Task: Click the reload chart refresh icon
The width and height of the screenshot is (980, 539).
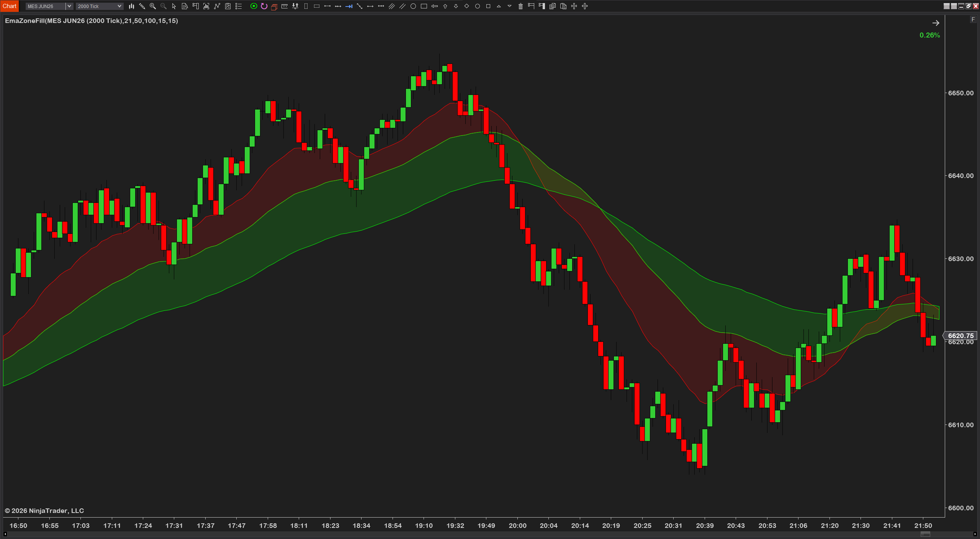Action: pos(264,6)
